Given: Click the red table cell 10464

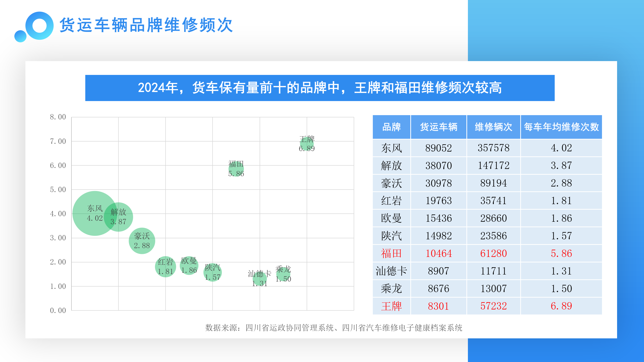Looking at the screenshot, I should tap(439, 253).
